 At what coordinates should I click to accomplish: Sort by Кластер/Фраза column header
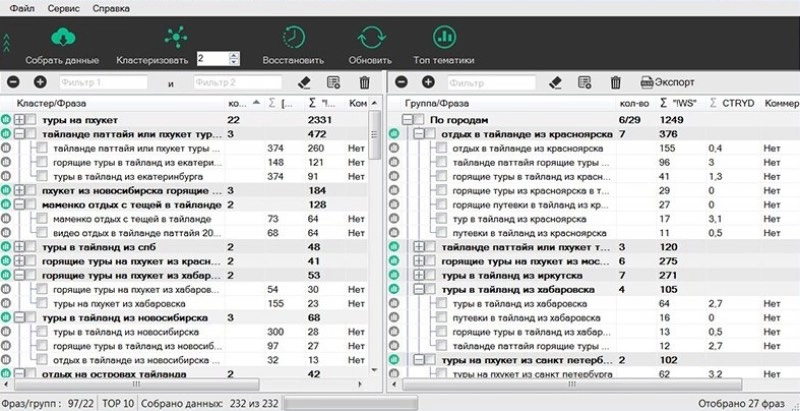tap(52, 104)
